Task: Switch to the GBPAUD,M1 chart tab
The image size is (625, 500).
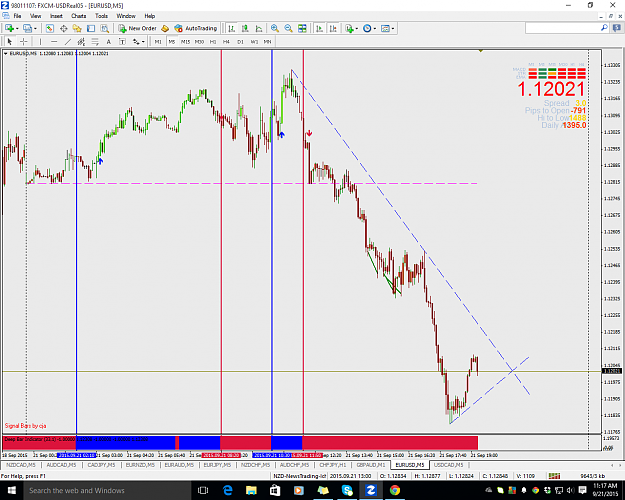Action: pos(371,465)
